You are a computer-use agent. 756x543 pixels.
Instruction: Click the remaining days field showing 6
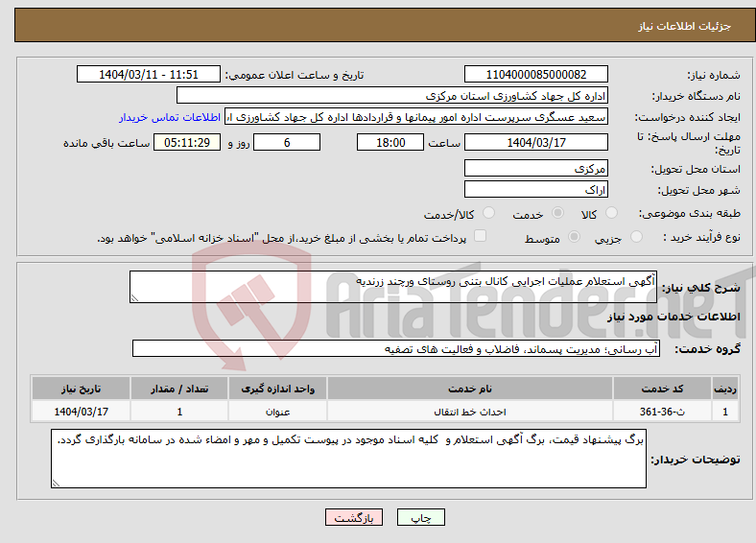pos(287,142)
